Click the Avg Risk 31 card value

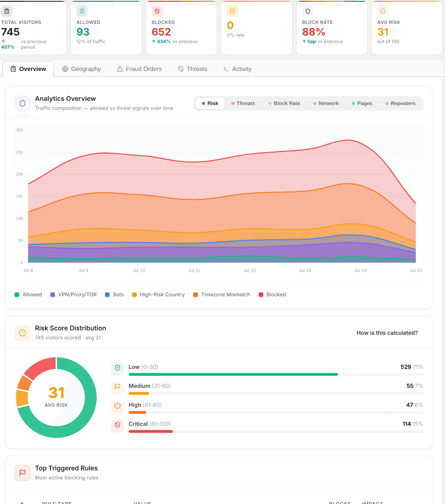tap(383, 32)
